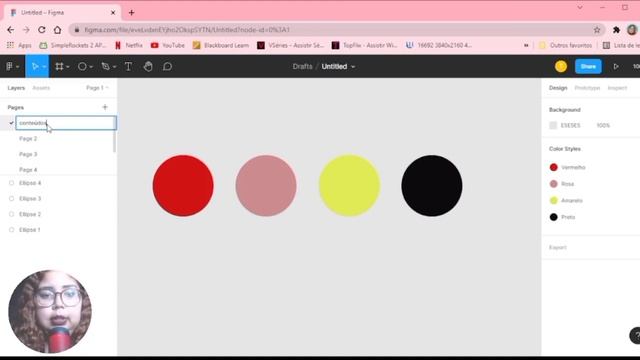This screenshot has height=360, width=640.
Task: Show hidden bookmarks chevron
Action: click(x=526, y=45)
